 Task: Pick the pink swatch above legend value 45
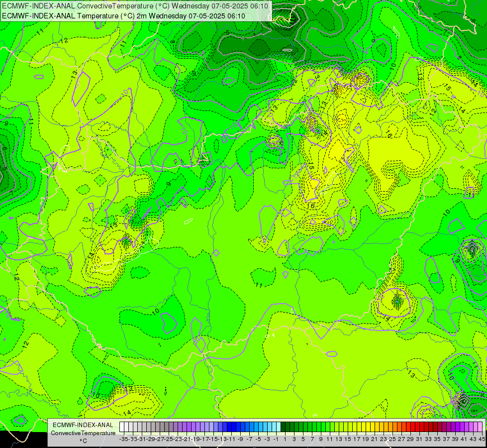coord(480,427)
